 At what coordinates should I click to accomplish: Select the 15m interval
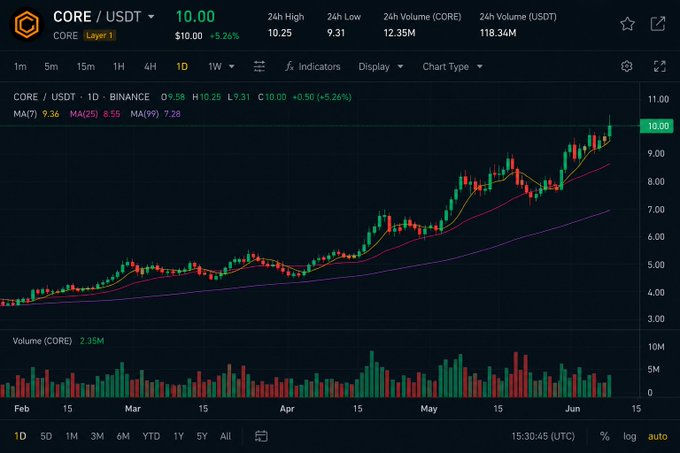coord(85,66)
